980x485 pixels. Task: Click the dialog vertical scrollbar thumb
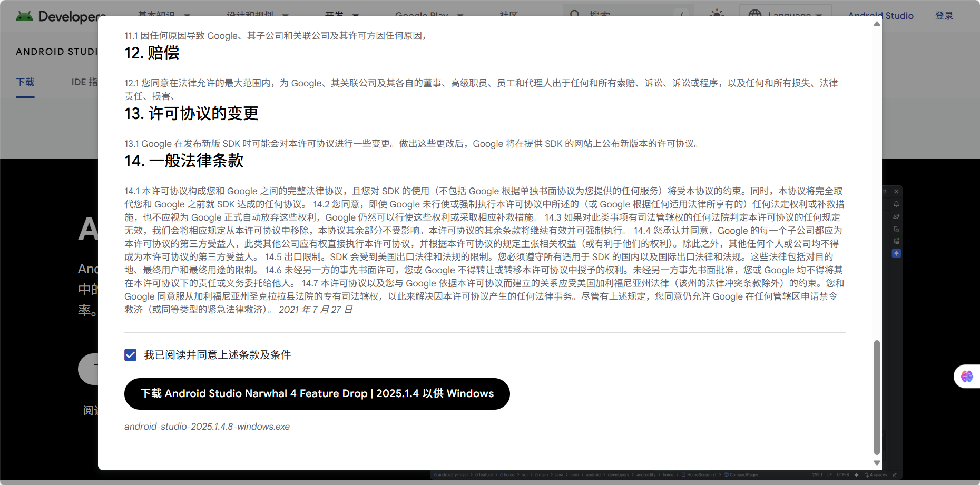coord(877,397)
